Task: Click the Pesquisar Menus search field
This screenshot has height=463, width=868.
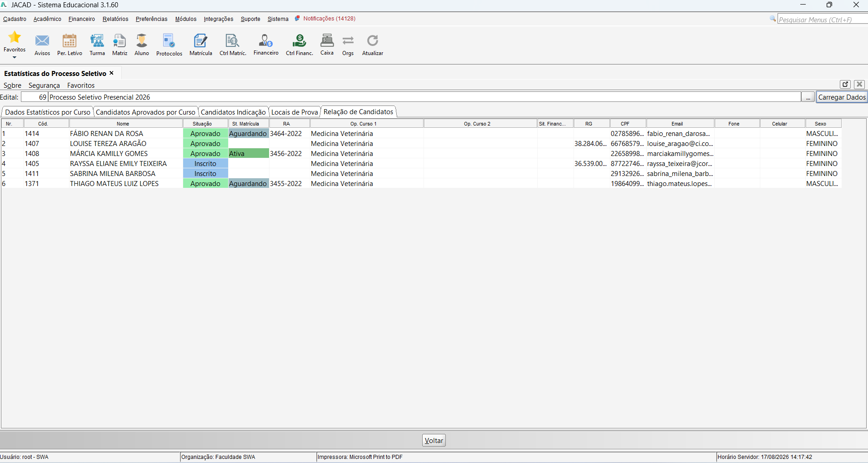Action: 823,20
